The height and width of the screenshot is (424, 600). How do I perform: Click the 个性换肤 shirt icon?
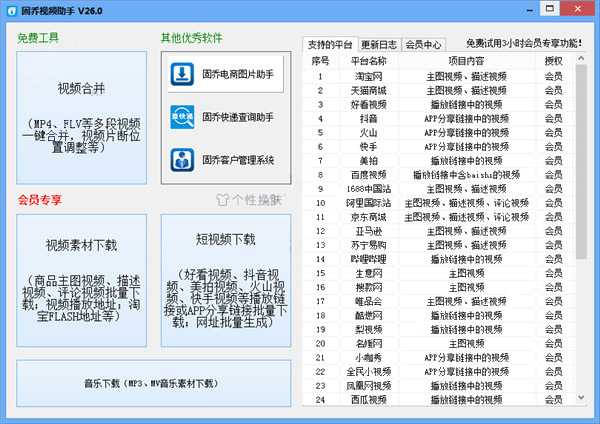tap(222, 200)
